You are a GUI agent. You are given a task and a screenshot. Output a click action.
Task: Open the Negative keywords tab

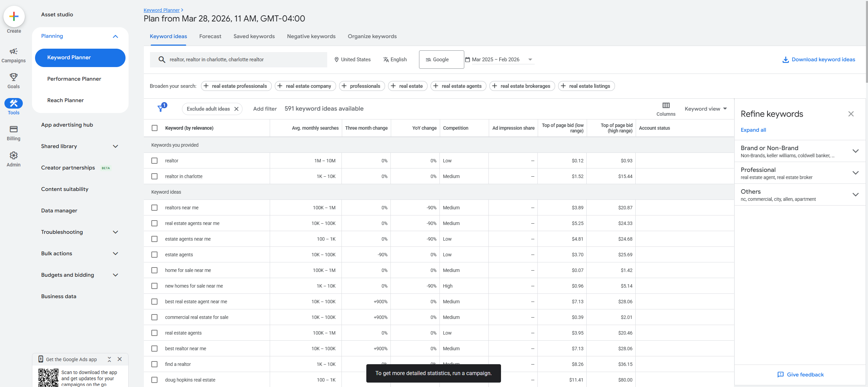tap(311, 36)
